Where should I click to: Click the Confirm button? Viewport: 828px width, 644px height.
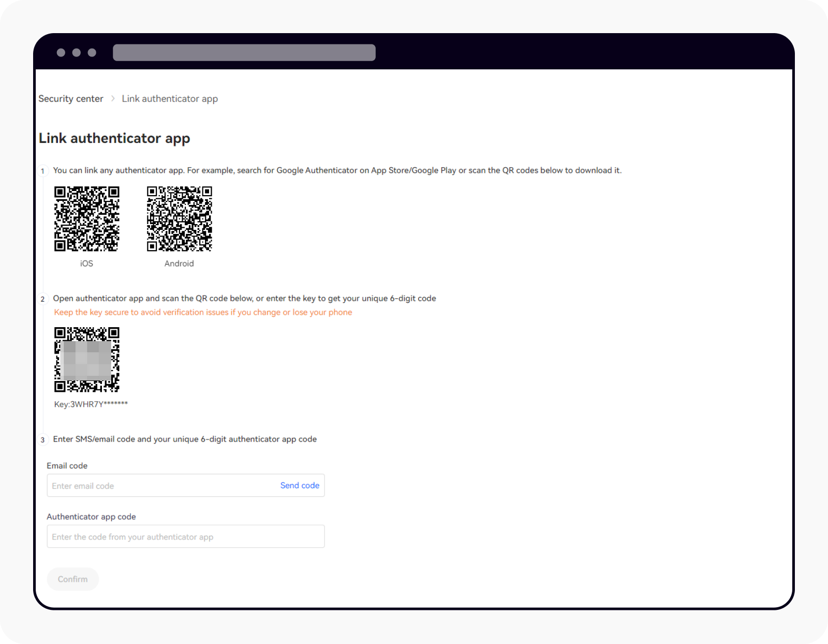coord(73,579)
